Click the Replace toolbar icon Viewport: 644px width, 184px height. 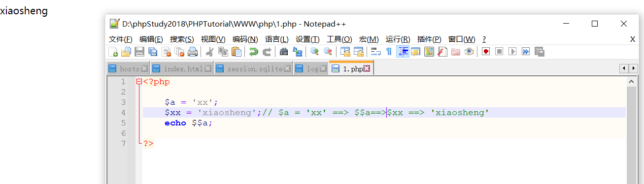(x=297, y=51)
